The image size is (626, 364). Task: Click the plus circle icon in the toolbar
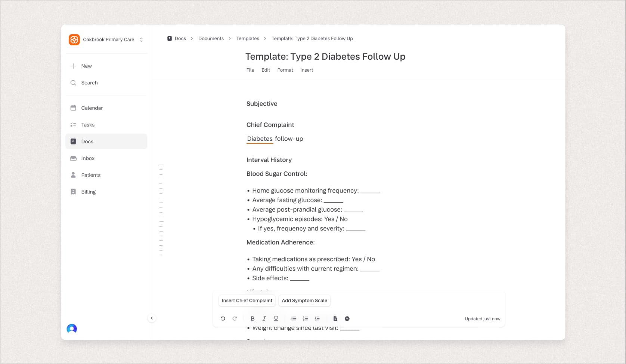tap(347, 318)
